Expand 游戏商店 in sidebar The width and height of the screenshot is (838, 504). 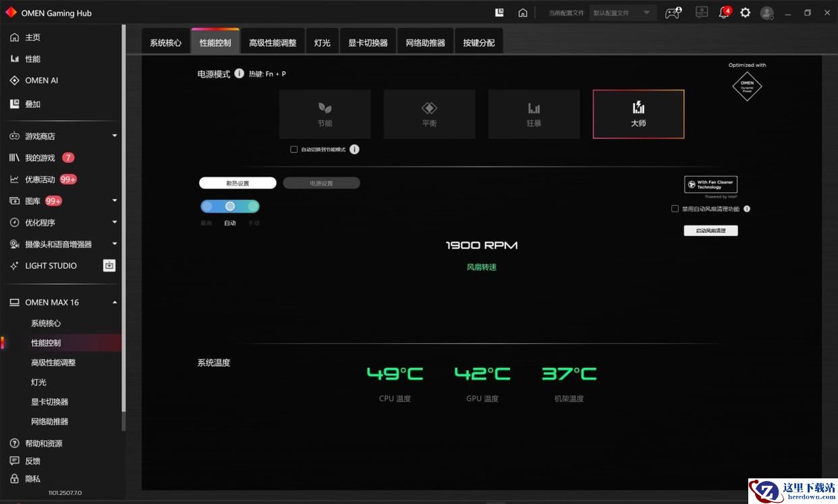click(x=115, y=136)
